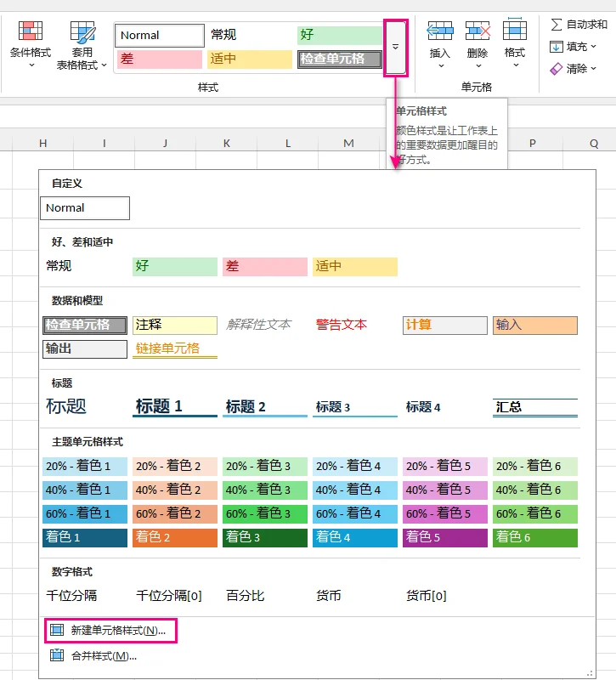Image resolution: width=616 pixels, height=680 pixels.
Task: Apply the 注释 note style
Action: click(x=175, y=326)
